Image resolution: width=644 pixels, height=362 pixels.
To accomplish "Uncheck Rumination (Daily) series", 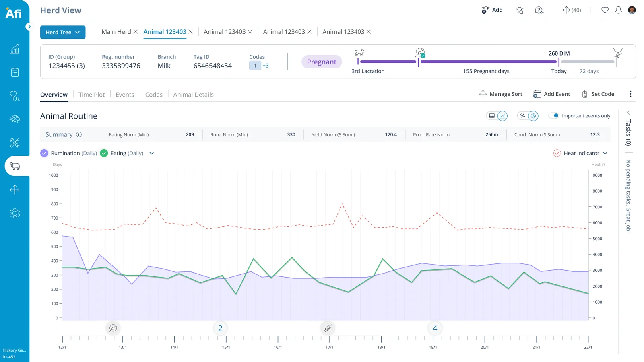I will coord(44,153).
